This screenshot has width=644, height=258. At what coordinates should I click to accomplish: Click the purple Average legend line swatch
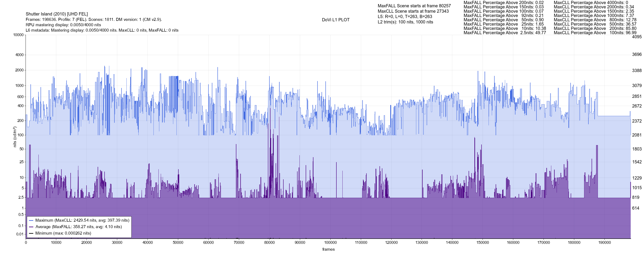pos(31,227)
